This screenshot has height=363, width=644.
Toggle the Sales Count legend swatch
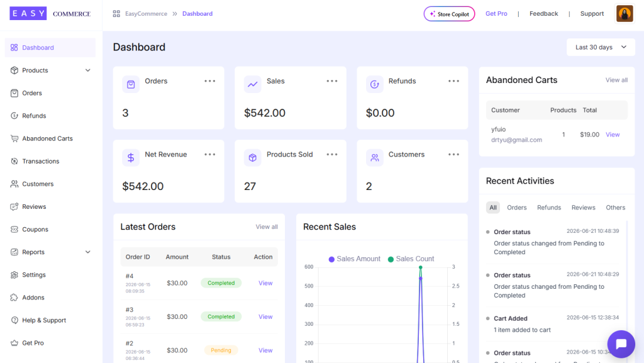click(x=391, y=259)
